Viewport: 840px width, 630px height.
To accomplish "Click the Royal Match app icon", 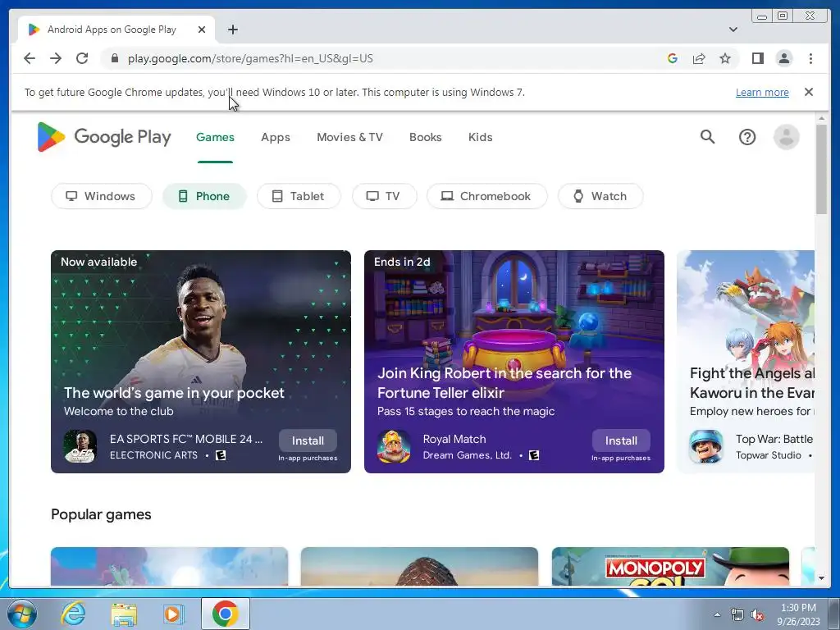I will (394, 446).
